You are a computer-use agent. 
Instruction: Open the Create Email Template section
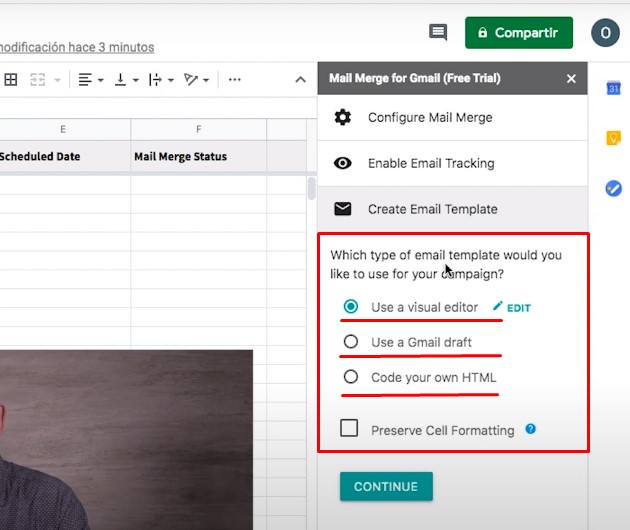coord(452,209)
